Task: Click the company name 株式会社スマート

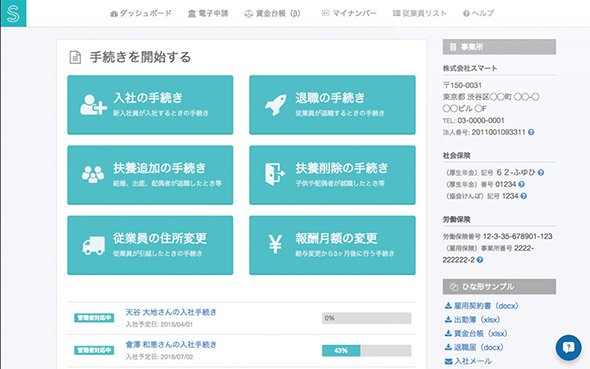Action: (470, 68)
